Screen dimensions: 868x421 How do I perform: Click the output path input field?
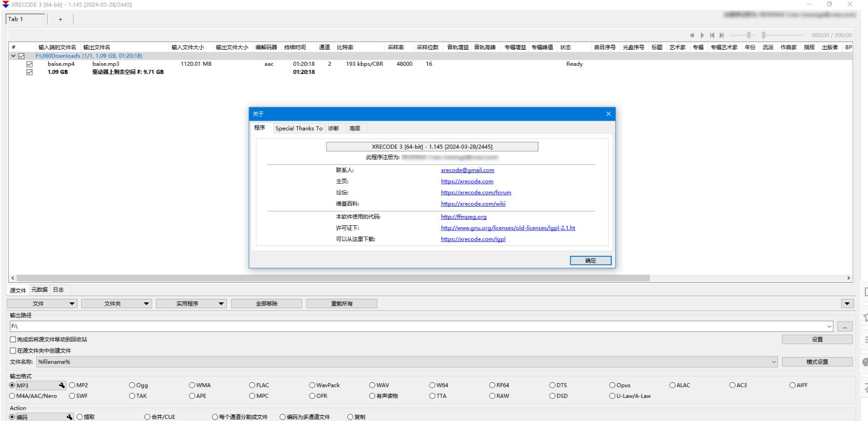[x=418, y=327]
